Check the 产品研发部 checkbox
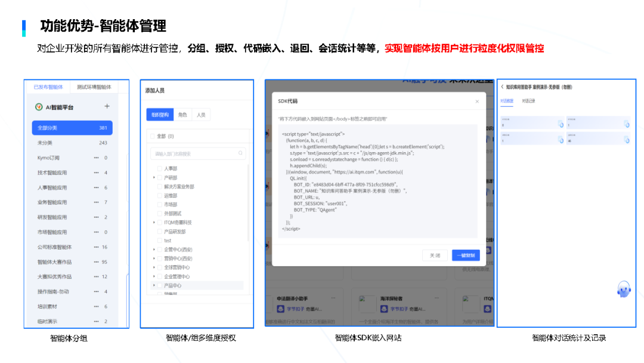This screenshot has height=363, width=644. pos(160,232)
